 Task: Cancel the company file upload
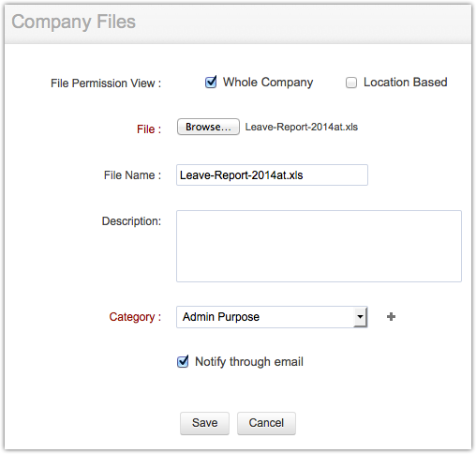tap(266, 423)
